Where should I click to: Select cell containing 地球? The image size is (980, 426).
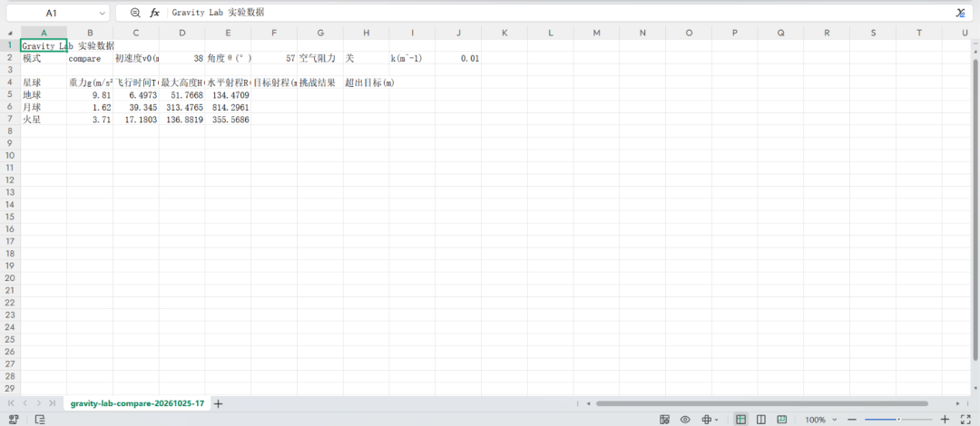point(44,95)
